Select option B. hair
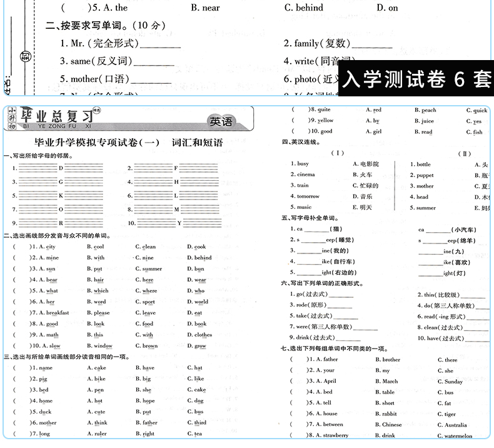The image size is (494, 448). [x=96, y=280]
